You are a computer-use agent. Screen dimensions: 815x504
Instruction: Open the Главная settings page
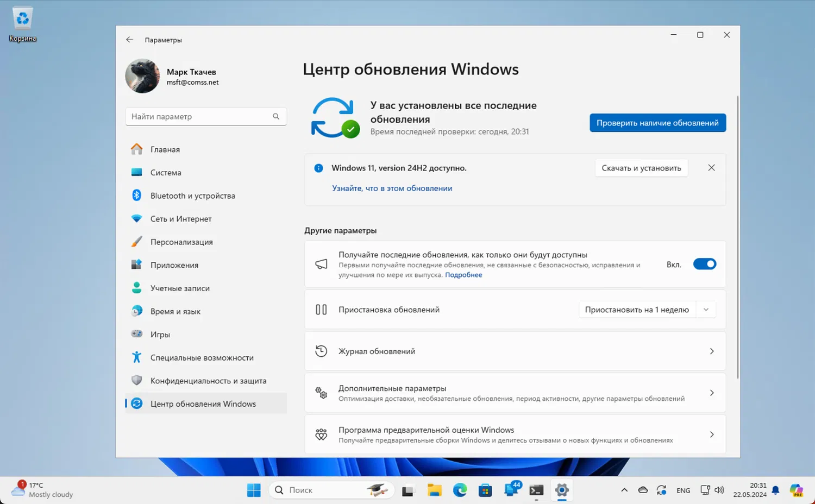pyautogui.click(x=206, y=149)
